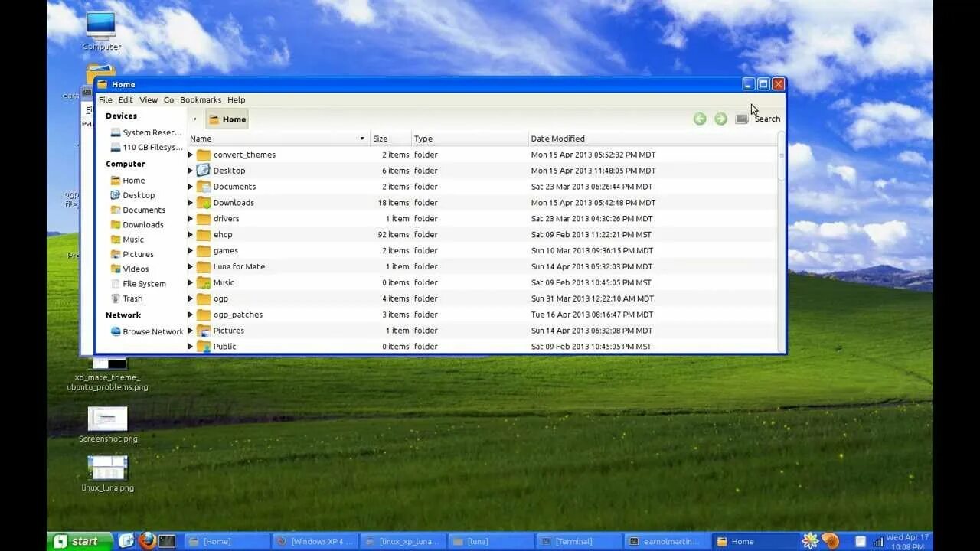Expand the ogp folder row
980x551 pixels.
click(x=191, y=298)
